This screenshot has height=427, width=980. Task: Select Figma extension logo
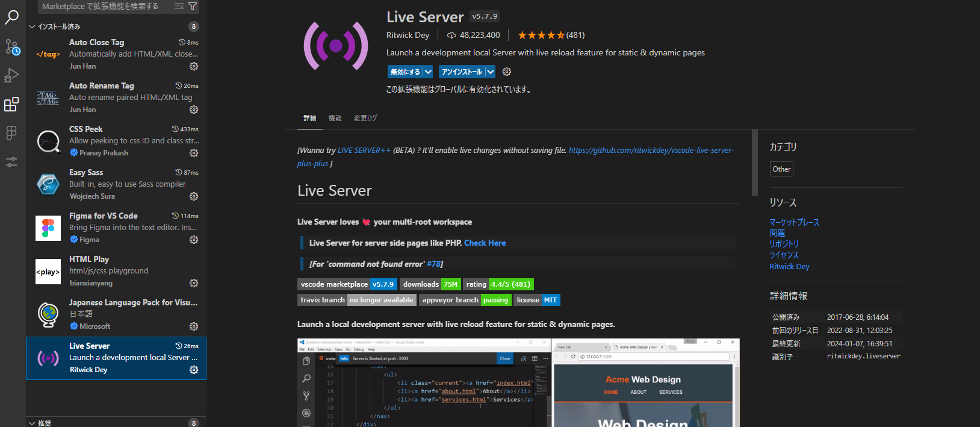[48, 228]
